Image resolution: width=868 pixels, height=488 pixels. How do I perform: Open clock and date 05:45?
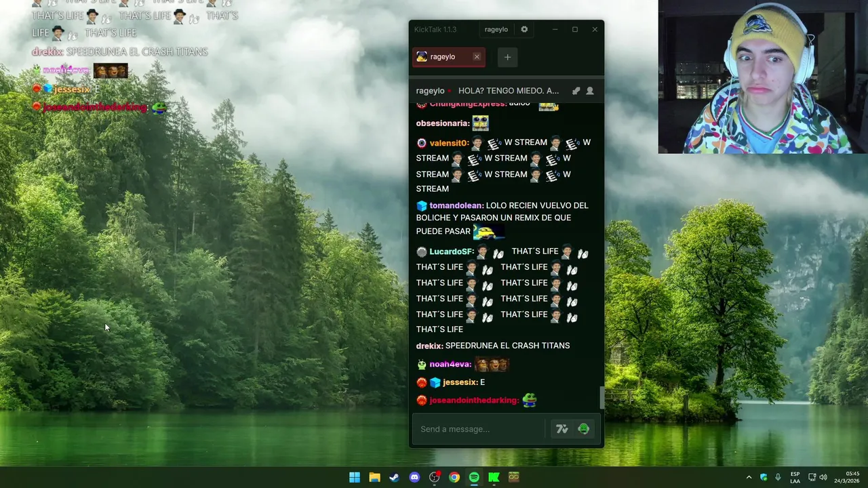[846, 477]
